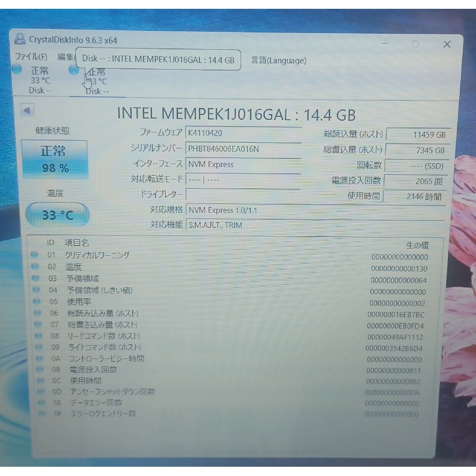Click total host writes value 7345 GB
Screen dimensions: 476x476
(x=417, y=150)
